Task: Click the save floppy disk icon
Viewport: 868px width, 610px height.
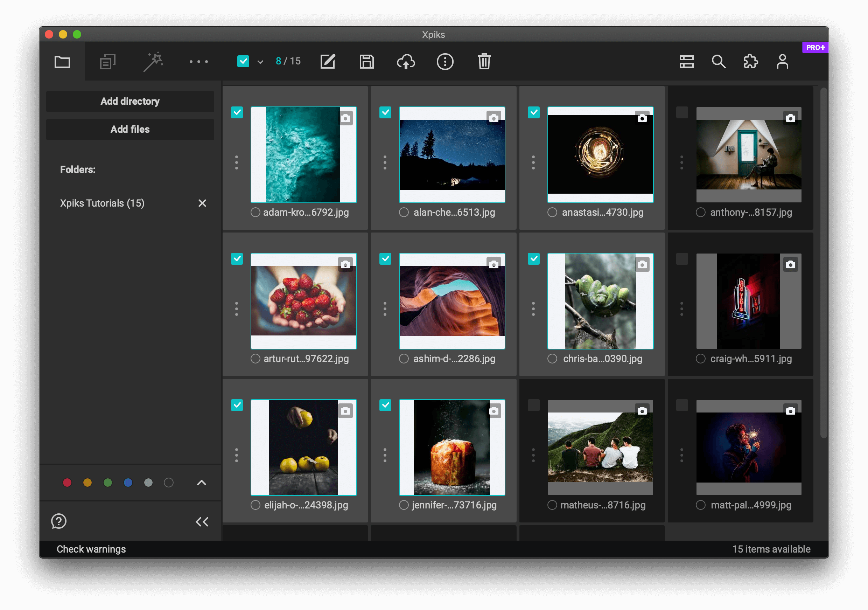Action: click(366, 62)
